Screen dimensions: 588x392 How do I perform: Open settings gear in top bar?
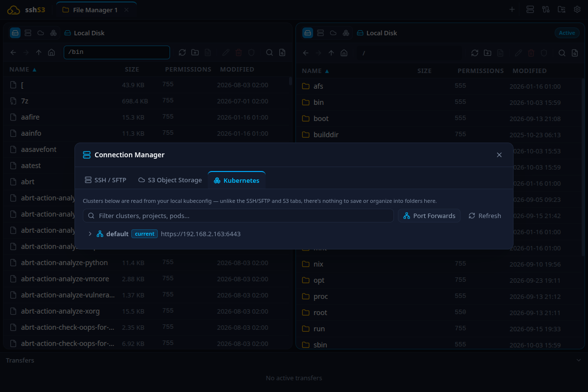577,9
